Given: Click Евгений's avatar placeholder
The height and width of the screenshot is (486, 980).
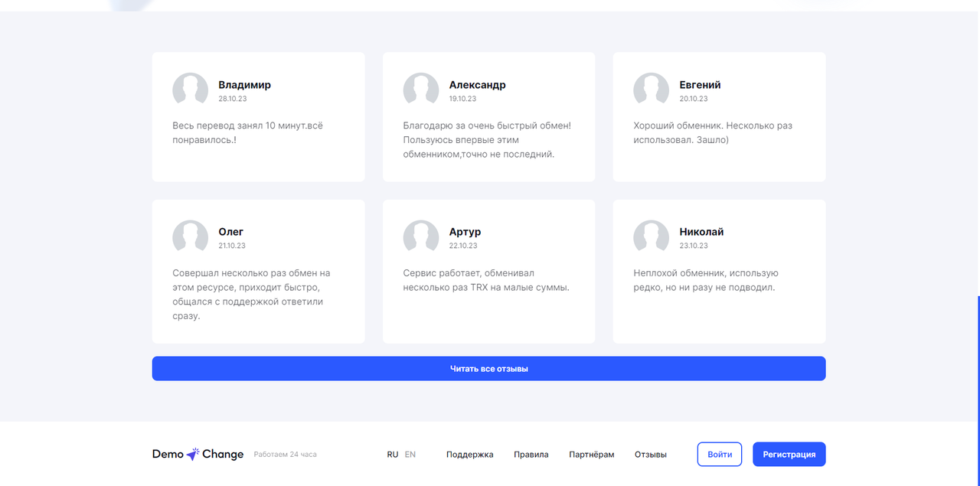Looking at the screenshot, I should [651, 90].
